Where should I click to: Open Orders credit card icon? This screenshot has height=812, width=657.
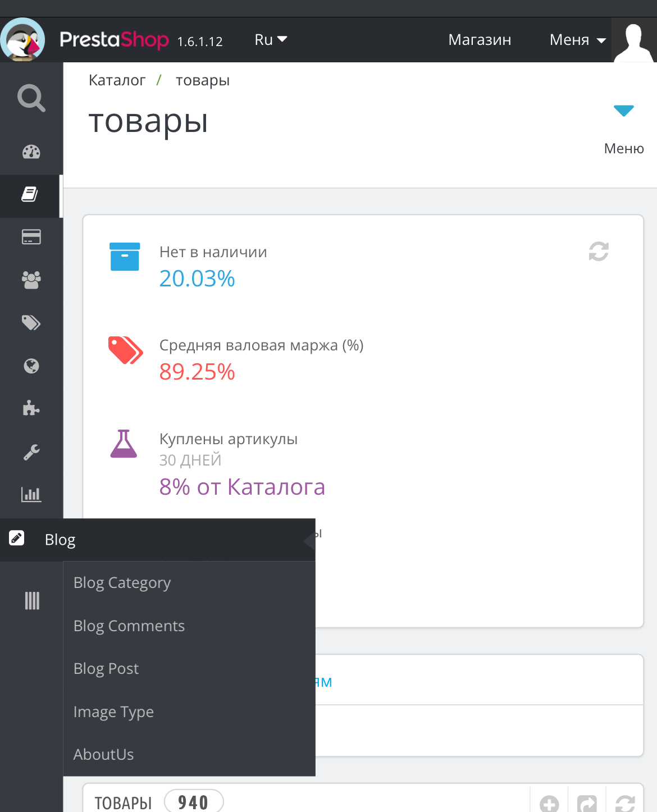coord(31,237)
